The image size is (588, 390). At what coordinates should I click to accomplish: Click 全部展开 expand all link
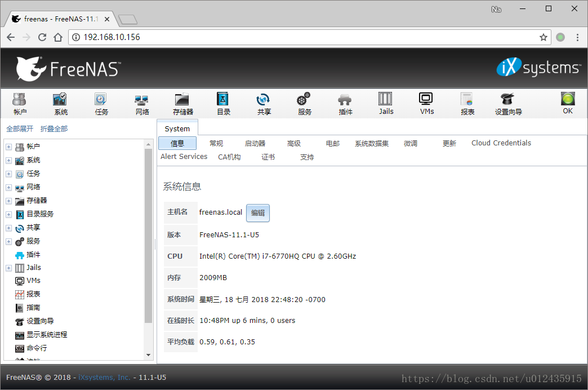(x=20, y=128)
